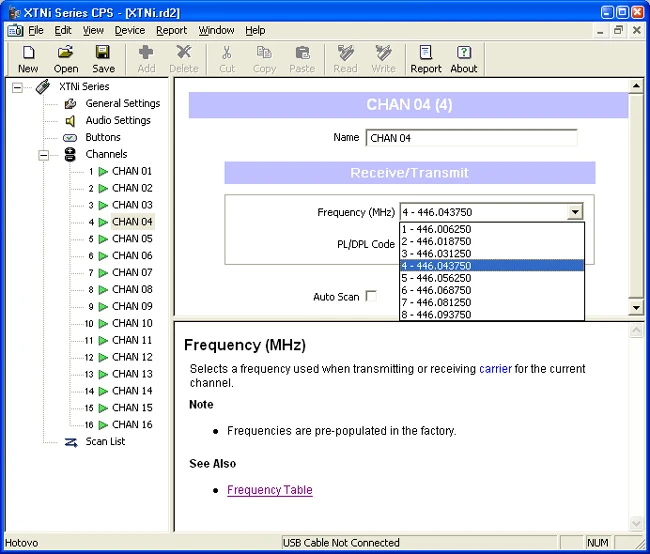Click the Report toolbar icon
Image resolution: width=650 pixels, height=554 pixels.
(426, 58)
